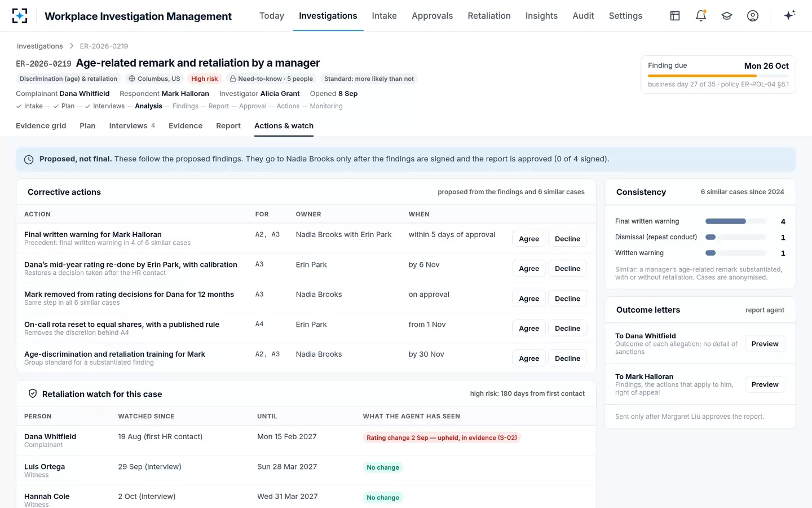Click the breadcrumb chevron after Investigations
Image resolution: width=812 pixels, height=508 pixels.
[x=72, y=46]
